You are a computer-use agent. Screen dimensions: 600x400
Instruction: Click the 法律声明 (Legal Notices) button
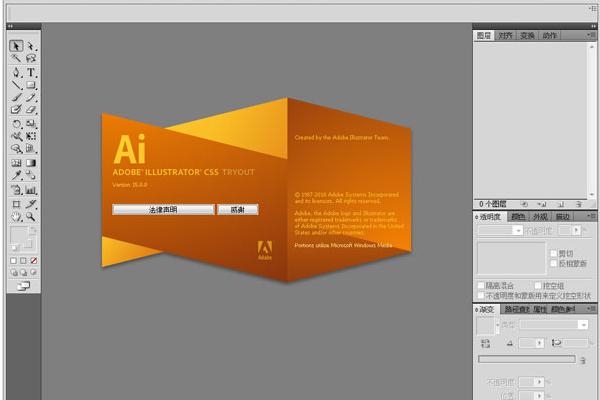pyautogui.click(x=163, y=210)
